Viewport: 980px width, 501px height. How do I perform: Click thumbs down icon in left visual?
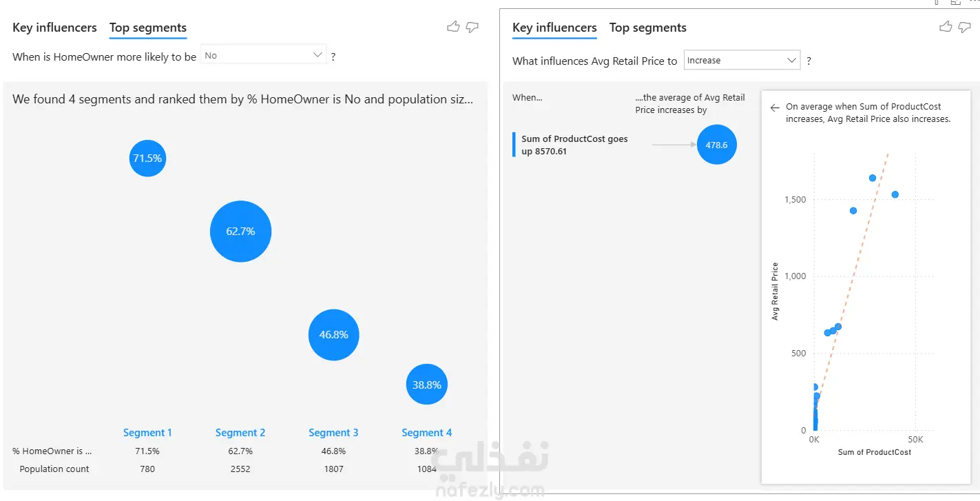472,28
